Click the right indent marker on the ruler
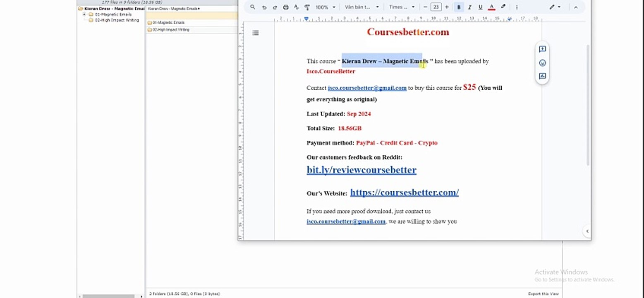 pos(510,19)
